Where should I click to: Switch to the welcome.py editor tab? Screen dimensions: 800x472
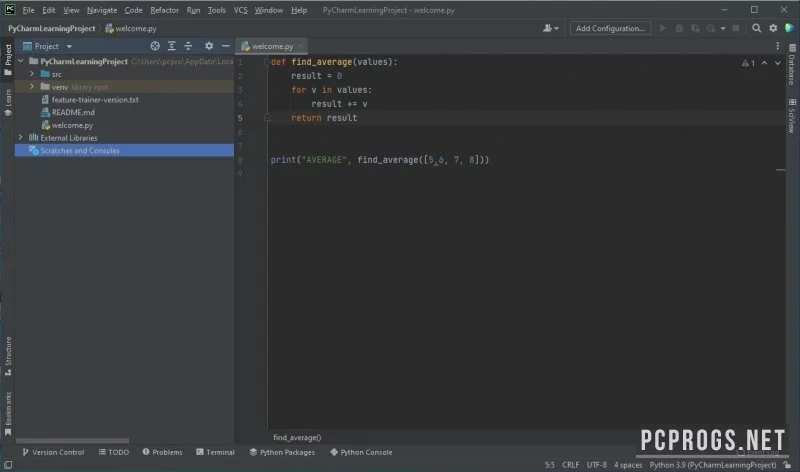click(272, 46)
